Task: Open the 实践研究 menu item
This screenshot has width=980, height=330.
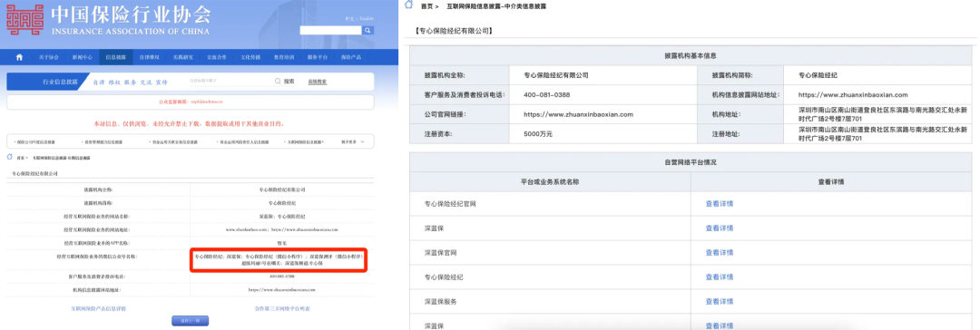Action: pos(183,57)
